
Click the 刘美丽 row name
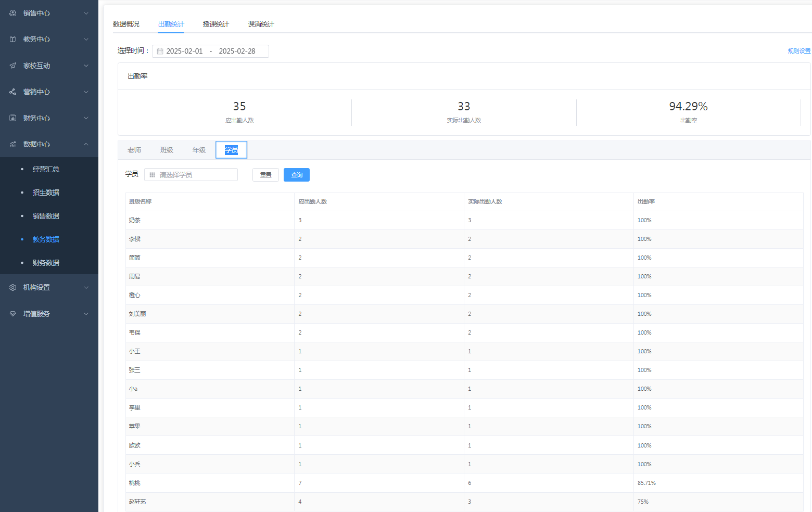point(137,314)
